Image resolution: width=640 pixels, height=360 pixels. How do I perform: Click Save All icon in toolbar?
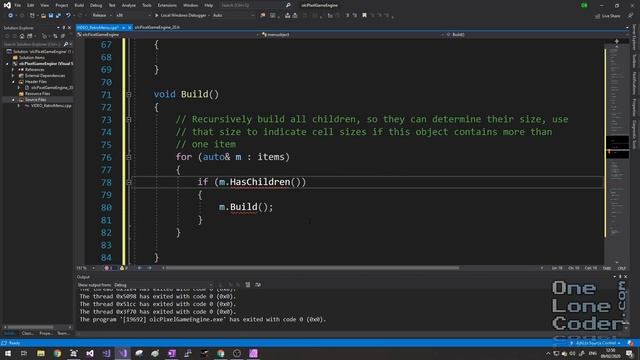pyautogui.click(x=58, y=16)
